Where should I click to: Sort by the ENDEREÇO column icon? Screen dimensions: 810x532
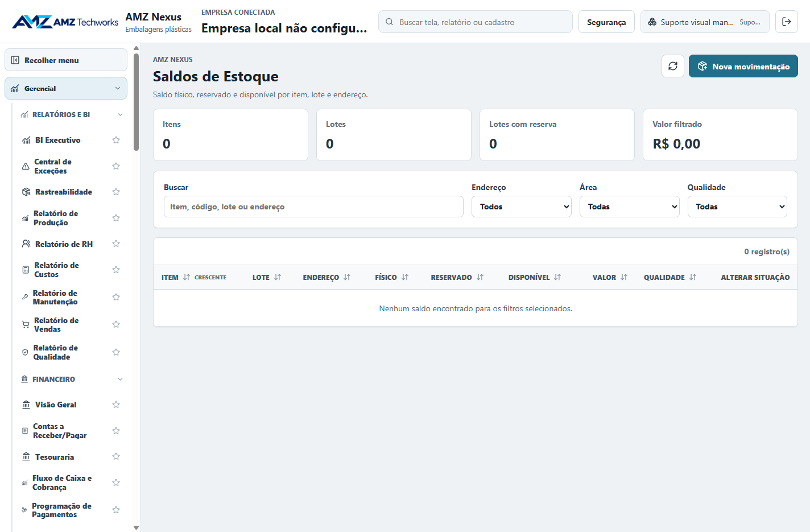tap(347, 277)
